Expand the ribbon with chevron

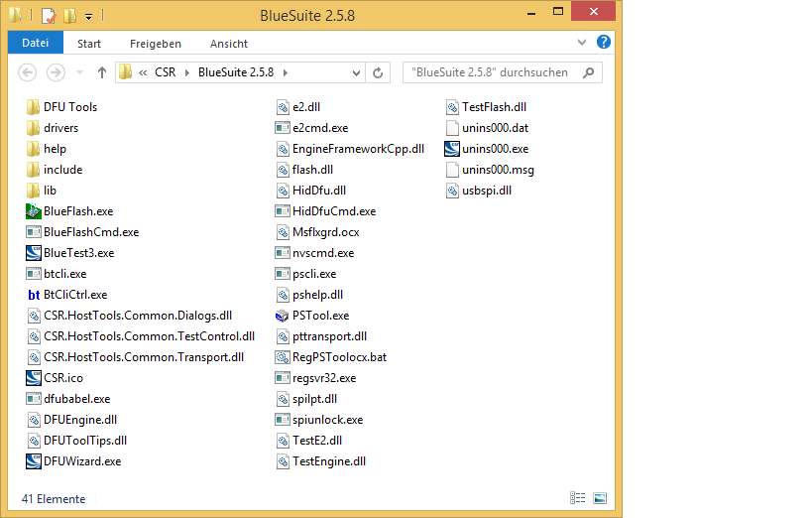(x=582, y=43)
